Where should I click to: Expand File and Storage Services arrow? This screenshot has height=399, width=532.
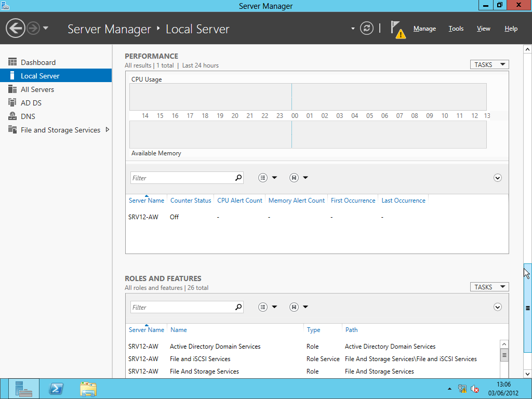[x=107, y=129]
